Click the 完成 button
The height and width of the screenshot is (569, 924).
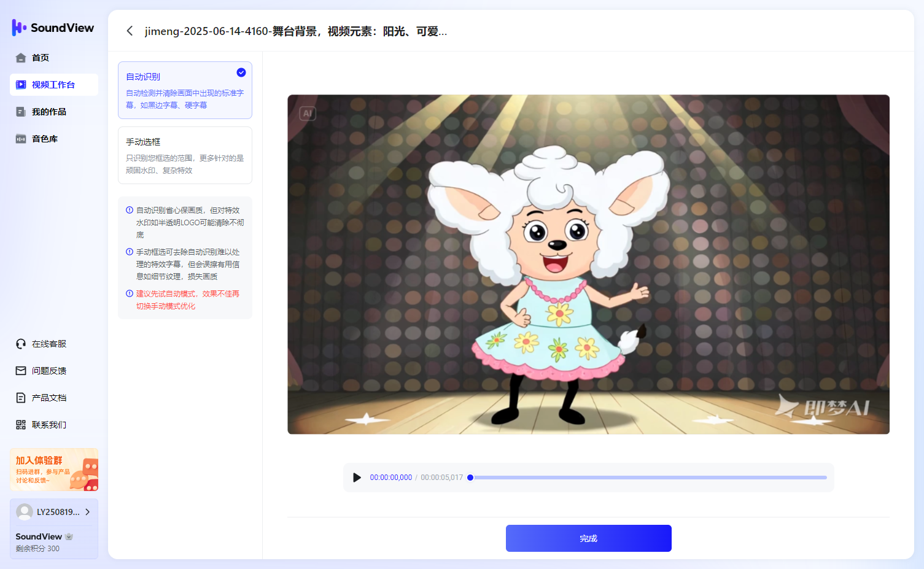[588, 538]
